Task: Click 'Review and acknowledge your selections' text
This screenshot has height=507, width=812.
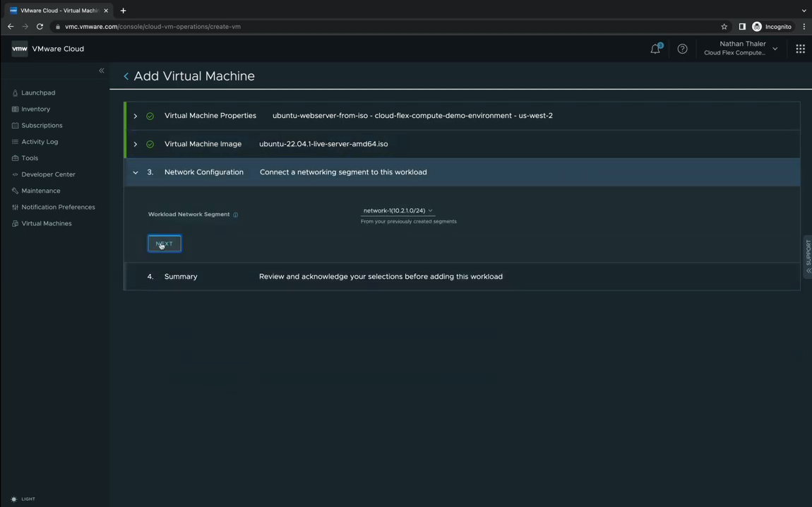Action: [x=381, y=277]
